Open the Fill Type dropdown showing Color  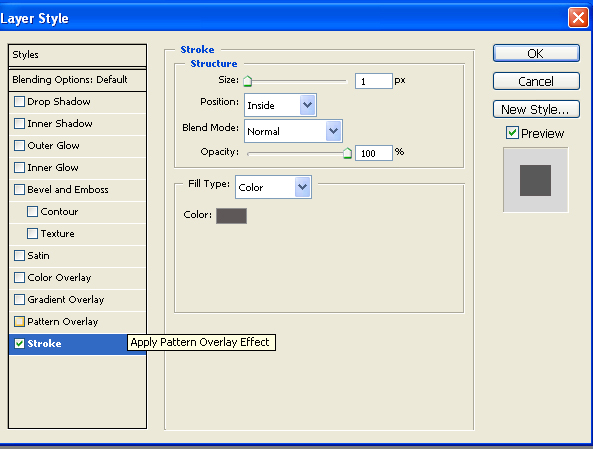click(x=273, y=187)
